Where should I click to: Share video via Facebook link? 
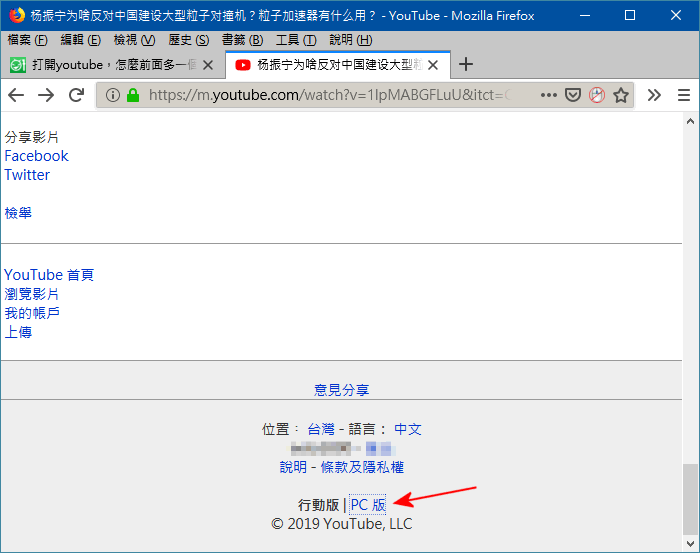click(36, 156)
